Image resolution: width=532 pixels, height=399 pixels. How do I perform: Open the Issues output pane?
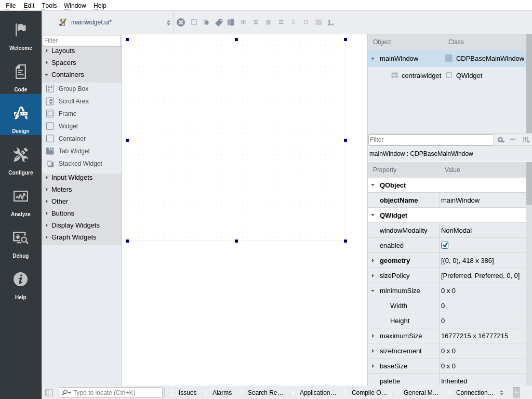click(187, 393)
